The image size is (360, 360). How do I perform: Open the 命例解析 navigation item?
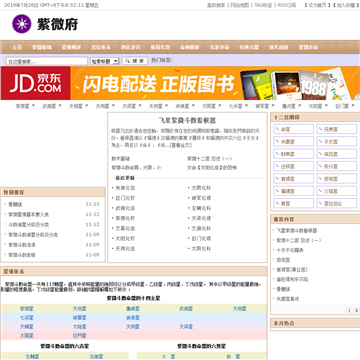190,47
